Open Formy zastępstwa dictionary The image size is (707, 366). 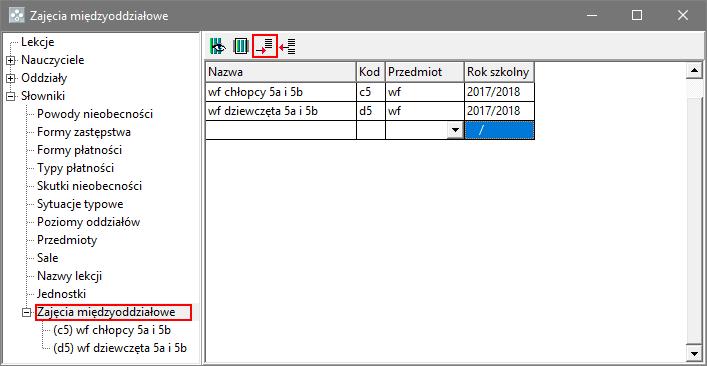click(84, 132)
